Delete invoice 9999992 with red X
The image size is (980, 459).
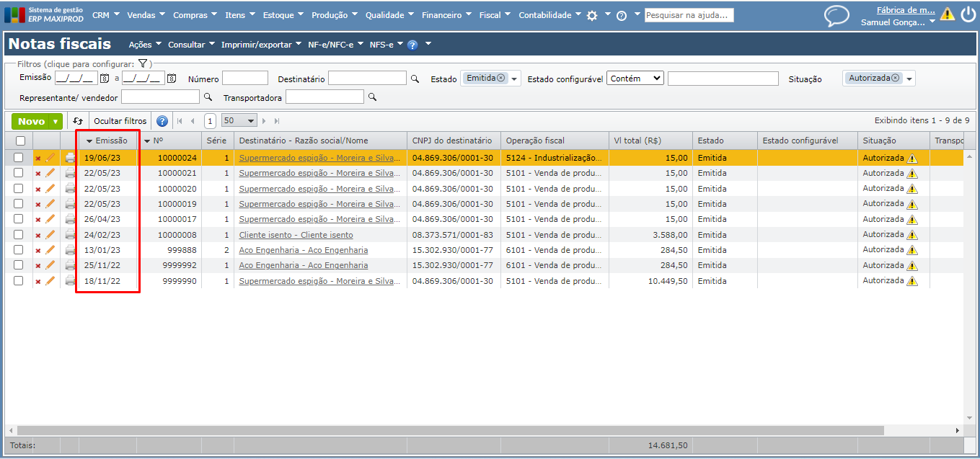point(38,266)
